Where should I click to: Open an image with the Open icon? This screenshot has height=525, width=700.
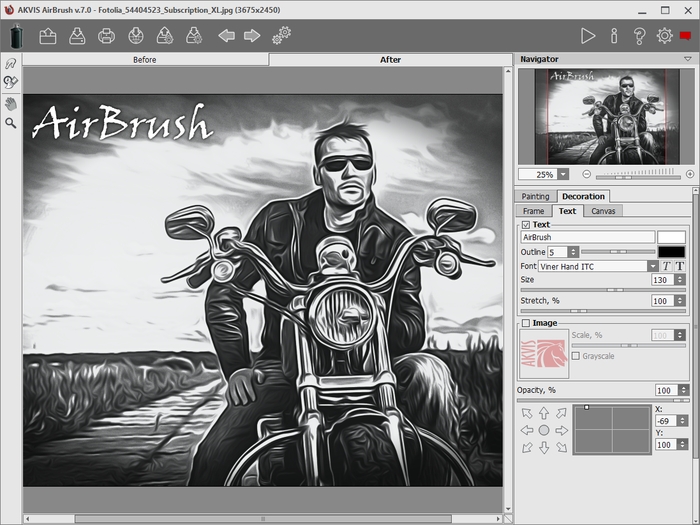pyautogui.click(x=47, y=36)
